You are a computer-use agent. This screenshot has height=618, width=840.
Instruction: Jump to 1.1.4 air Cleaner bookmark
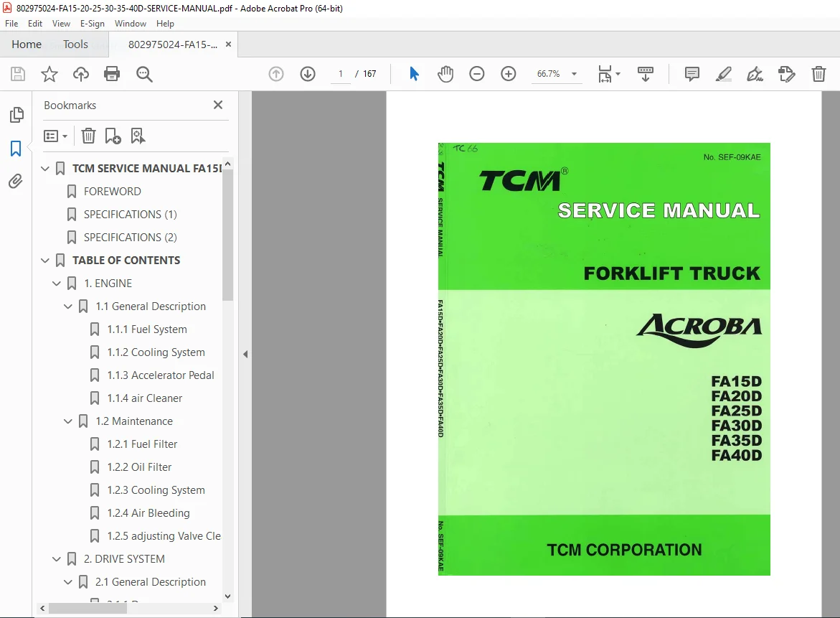click(x=145, y=398)
